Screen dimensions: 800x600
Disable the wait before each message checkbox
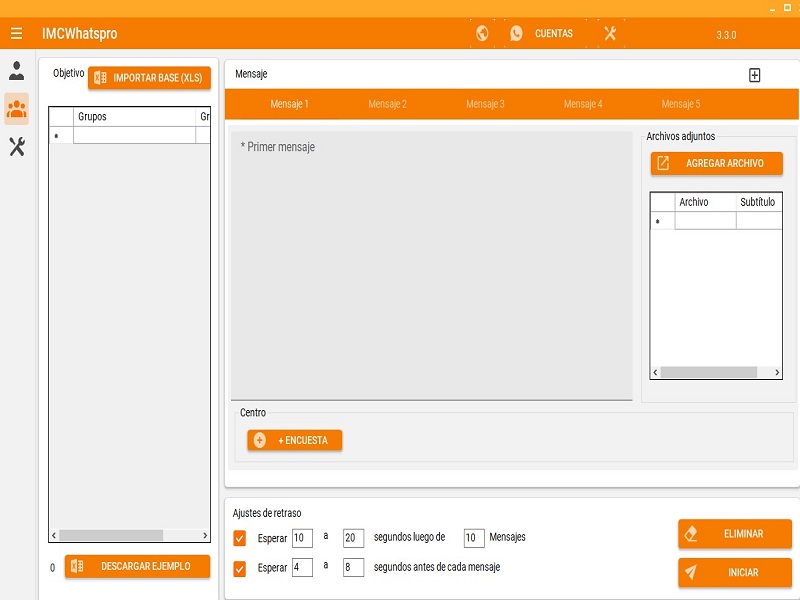239,568
